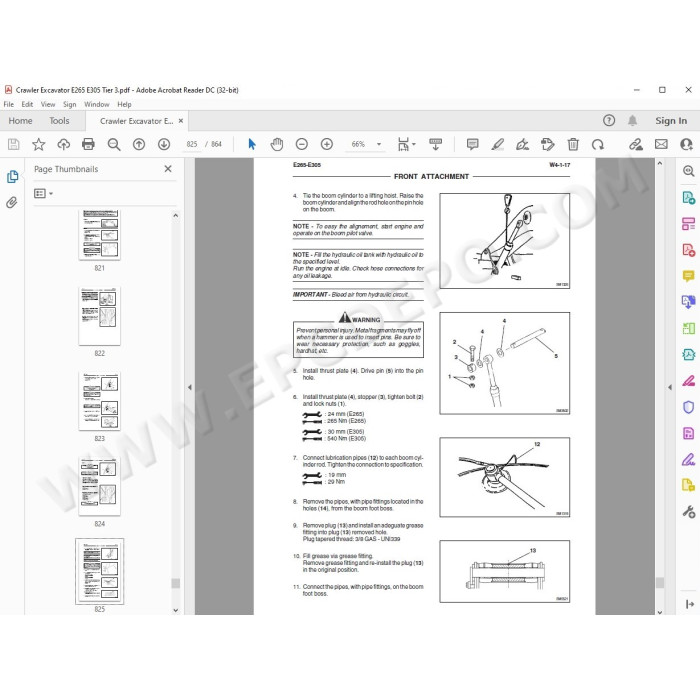Viewport: 700px width, 700px height.
Task: Add a comment with sticky note icon
Action: pos(472,144)
